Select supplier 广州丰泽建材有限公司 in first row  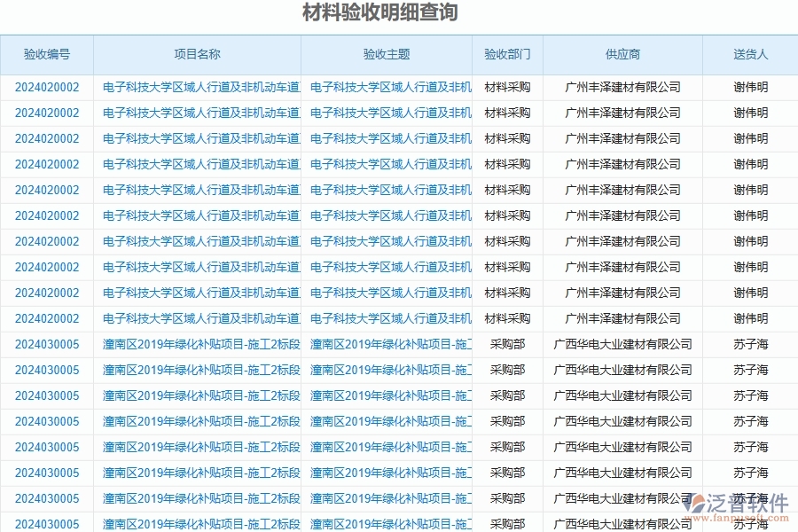623,87
